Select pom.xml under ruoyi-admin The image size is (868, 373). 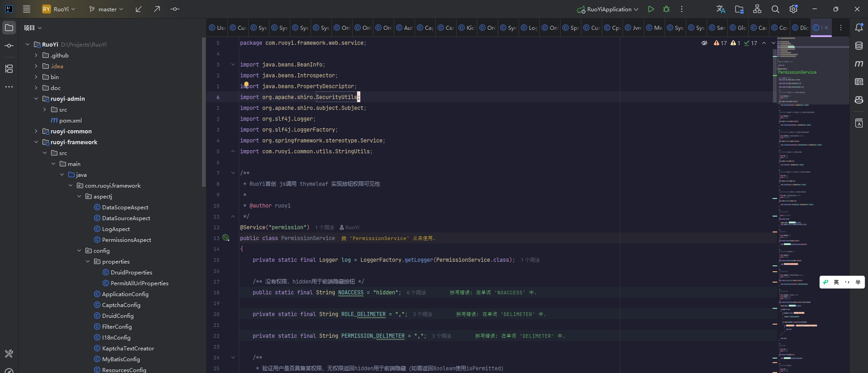coord(71,120)
